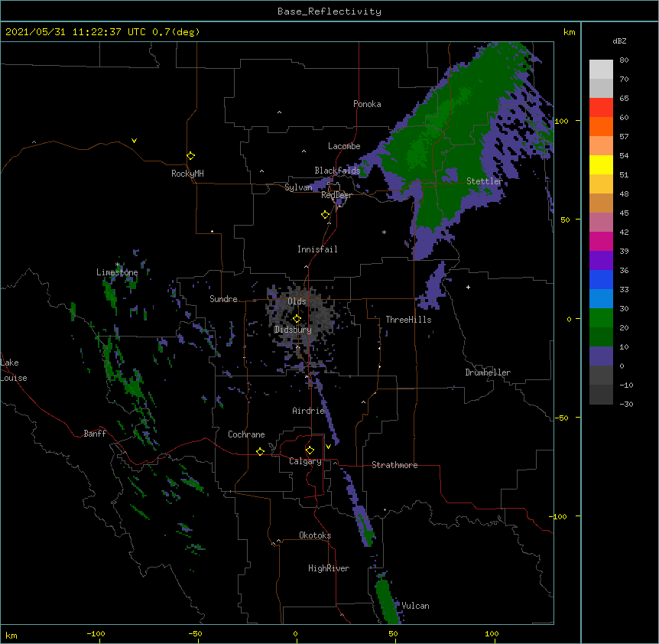Click the RockyMH town label
659x644 pixels.
click(x=187, y=174)
